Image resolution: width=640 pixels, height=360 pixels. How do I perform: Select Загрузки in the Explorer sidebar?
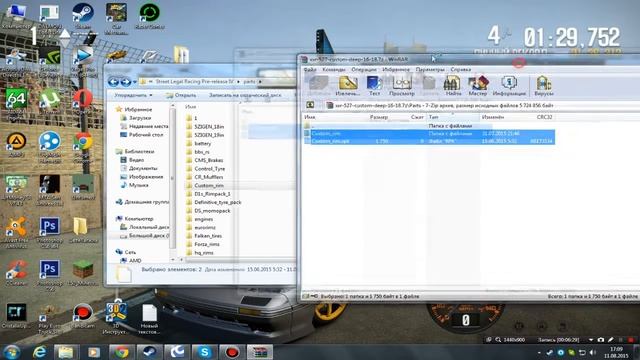tap(140, 118)
